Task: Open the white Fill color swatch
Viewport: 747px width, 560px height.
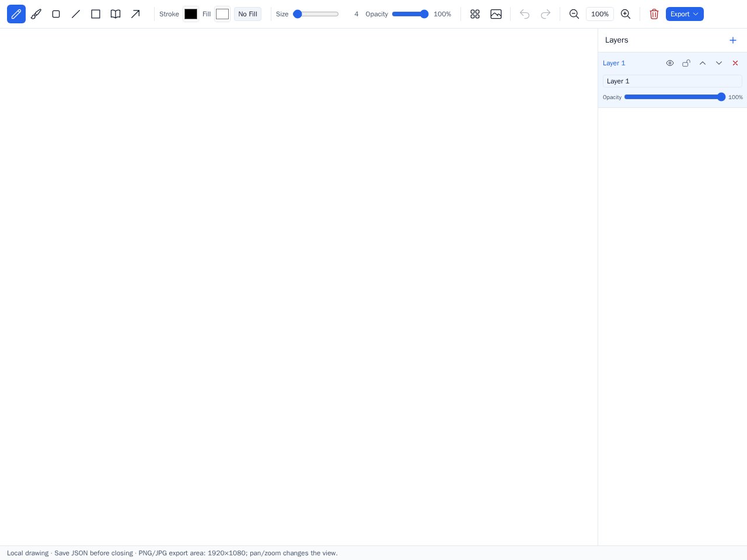Action: [x=222, y=14]
